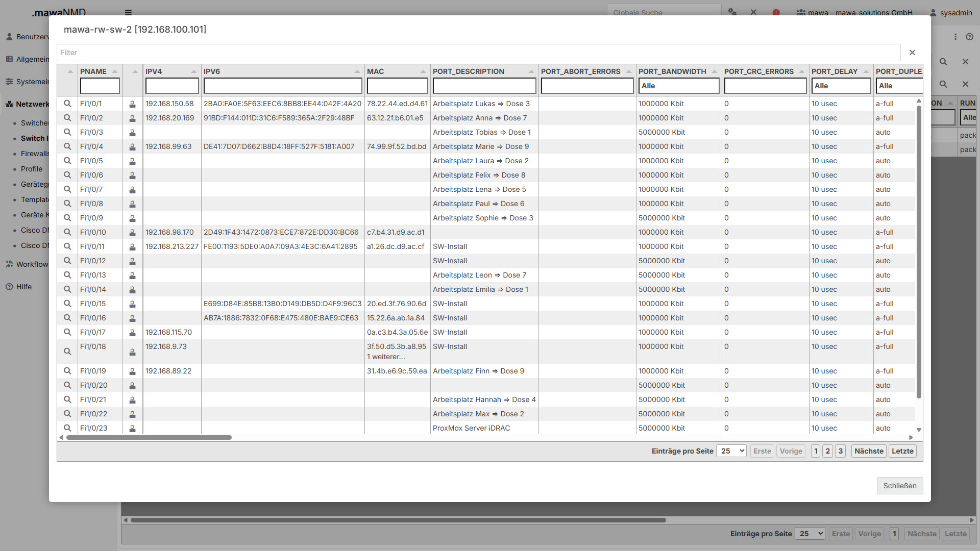This screenshot has height=551, width=980.
Task: Click port socket icon in Fi1/0/4 row
Action: pyautogui.click(x=132, y=147)
